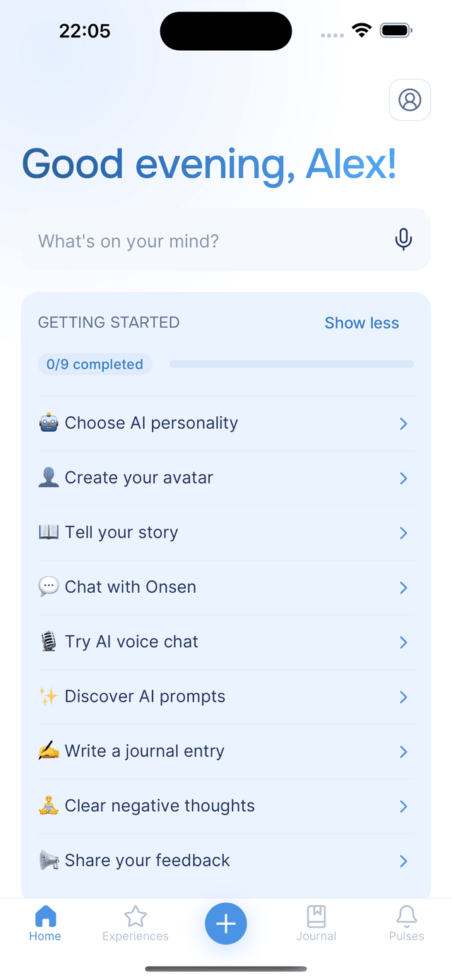The height and width of the screenshot is (980, 452).
Task: Tap the megaphone feedback icon
Action: (48, 860)
